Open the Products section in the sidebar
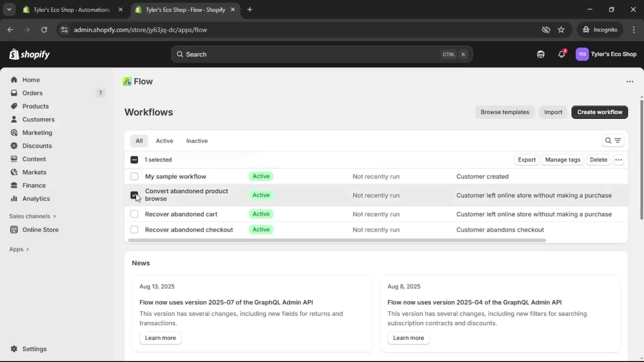The width and height of the screenshot is (644, 362). [36, 106]
